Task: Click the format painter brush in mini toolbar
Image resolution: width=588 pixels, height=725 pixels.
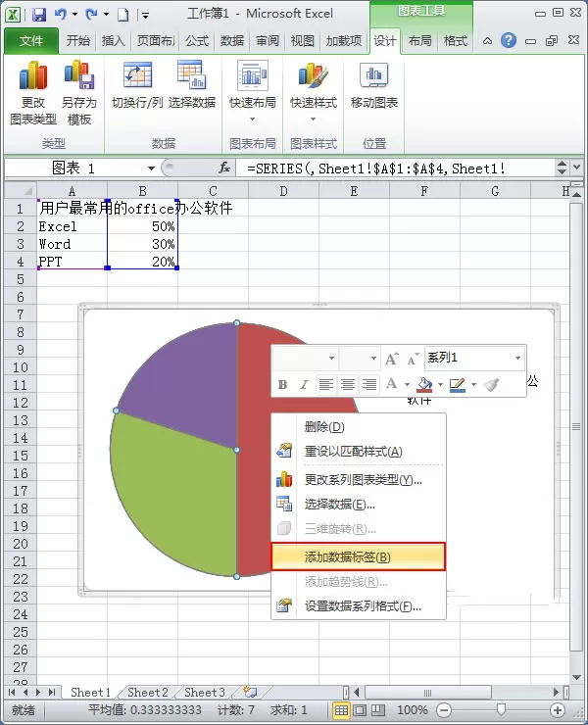Action: (491, 384)
